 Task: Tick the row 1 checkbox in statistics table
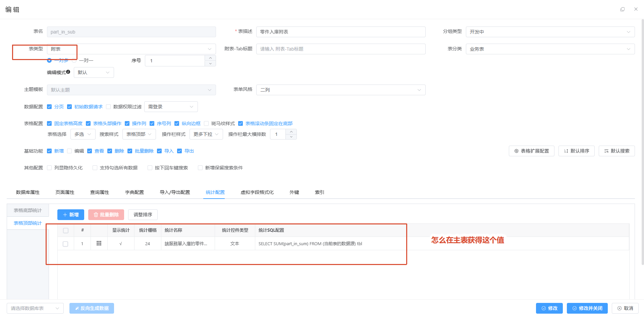pos(65,244)
